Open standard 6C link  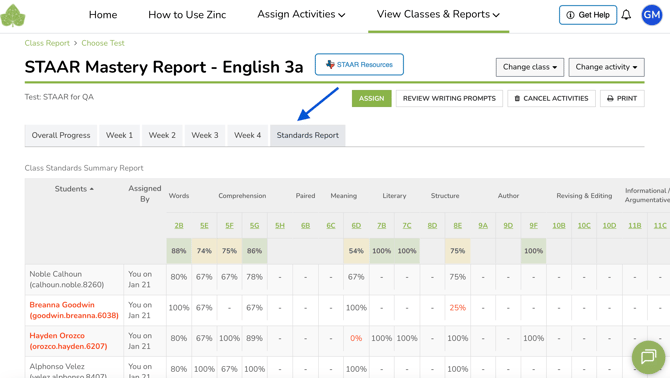coord(331,226)
